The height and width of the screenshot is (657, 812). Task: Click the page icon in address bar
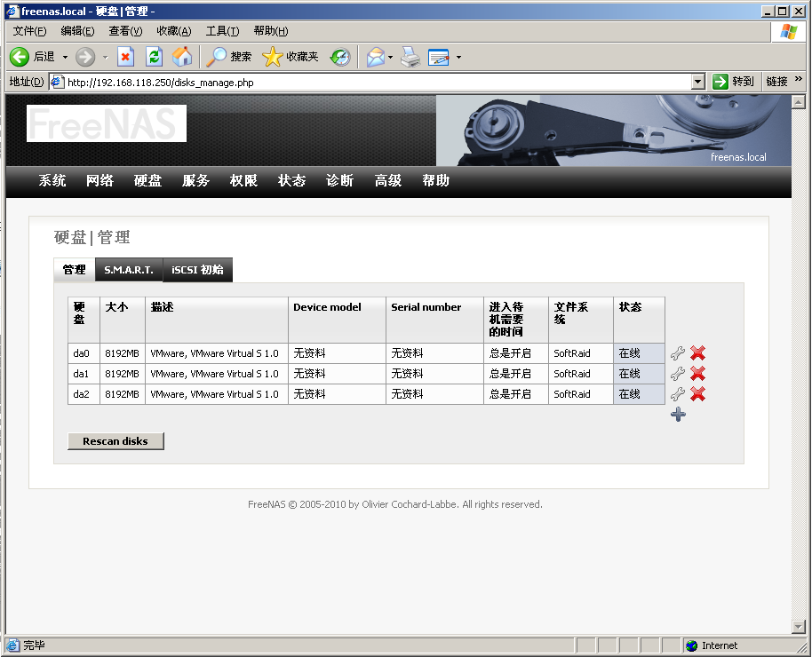pos(57,82)
